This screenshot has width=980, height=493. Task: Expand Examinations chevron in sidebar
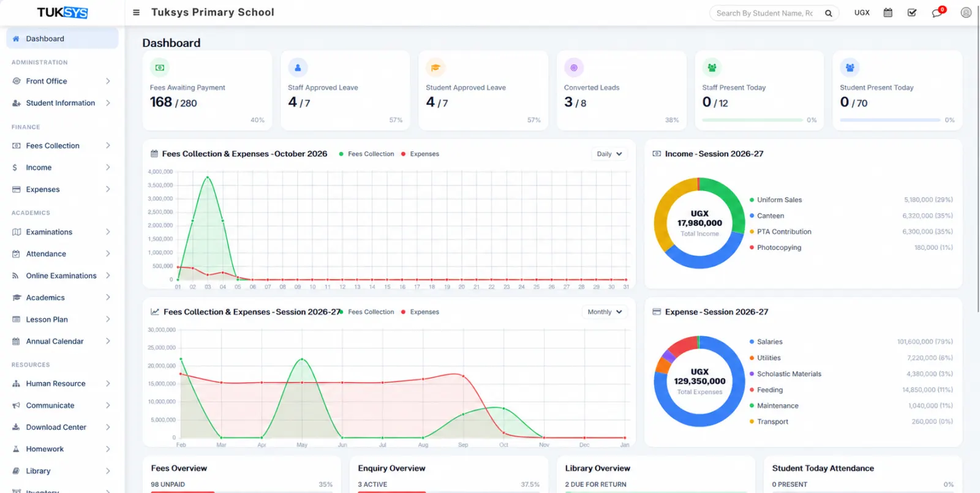click(x=108, y=232)
